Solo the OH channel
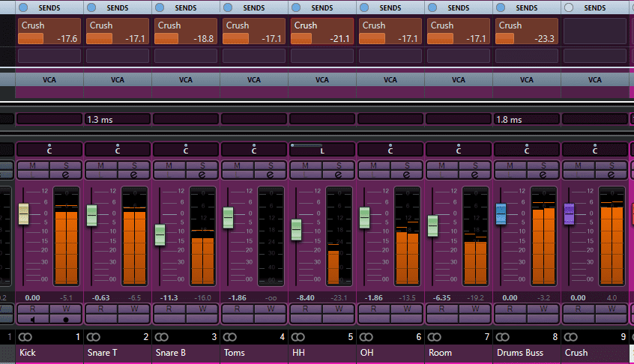 click(406, 166)
